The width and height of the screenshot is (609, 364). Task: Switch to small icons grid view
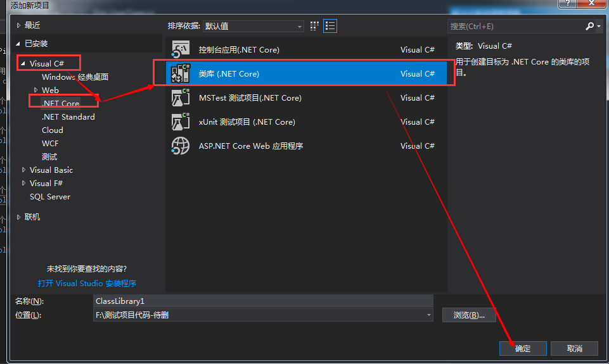click(x=314, y=26)
